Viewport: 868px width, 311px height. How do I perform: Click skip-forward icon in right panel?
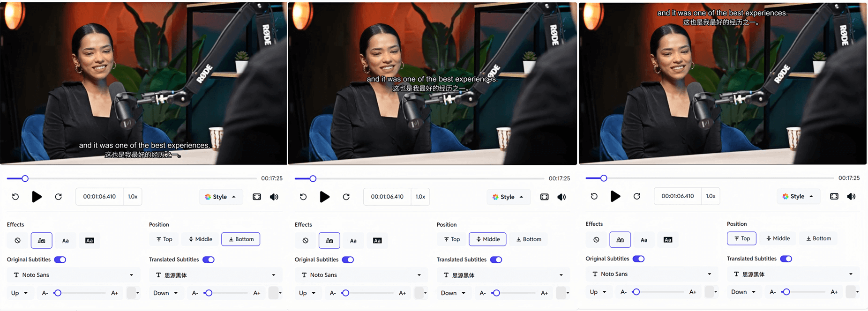[x=637, y=196]
